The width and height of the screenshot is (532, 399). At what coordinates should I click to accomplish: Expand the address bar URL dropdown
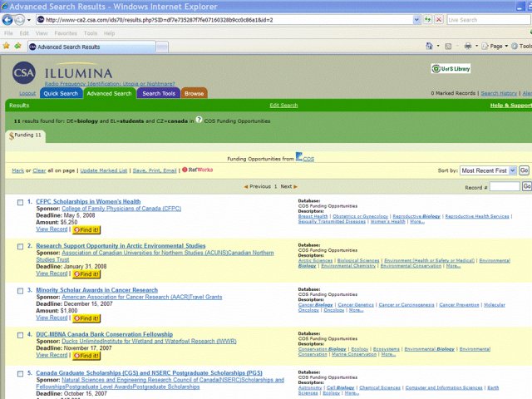pyautogui.click(x=416, y=20)
